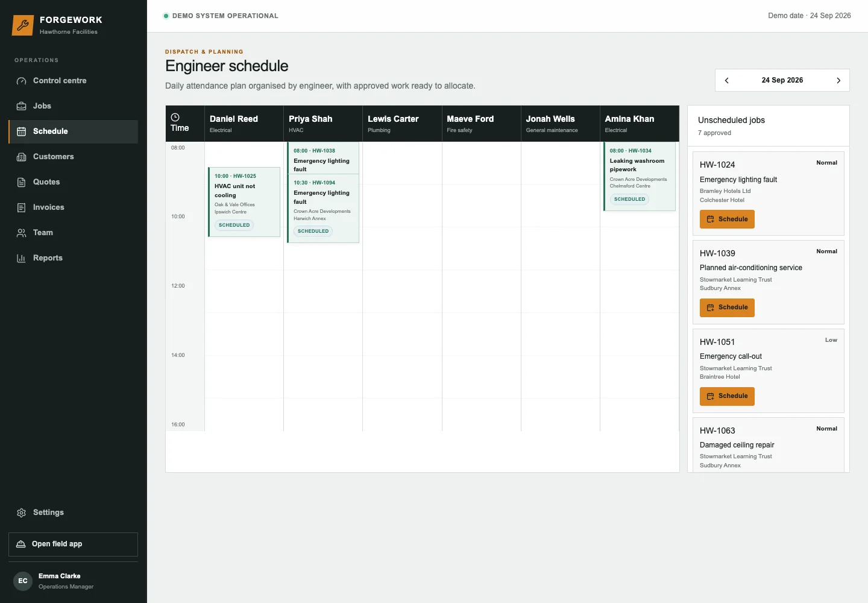
Task: Open scheduled job HW-1038 card
Action: (324, 158)
